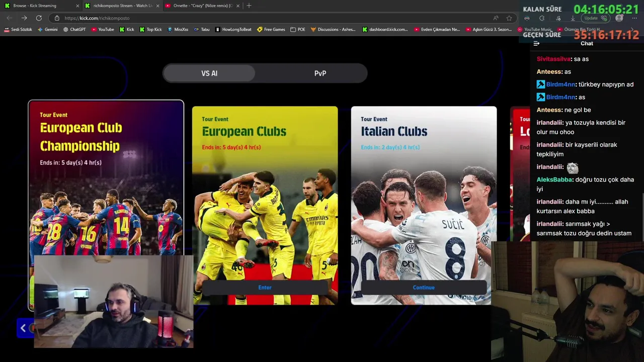Reload the page with the refresh icon

(x=39, y=18)
